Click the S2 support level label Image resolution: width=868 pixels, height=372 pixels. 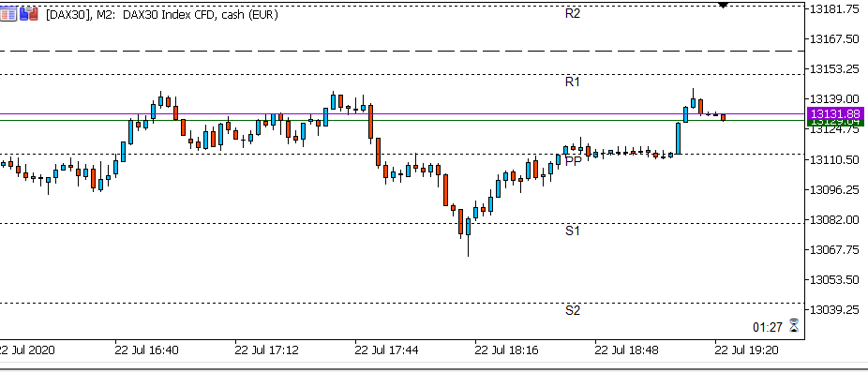tap(573, 310)
